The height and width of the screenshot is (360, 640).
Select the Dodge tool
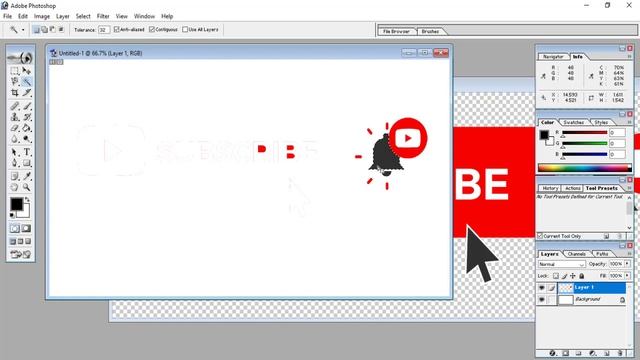27,139
